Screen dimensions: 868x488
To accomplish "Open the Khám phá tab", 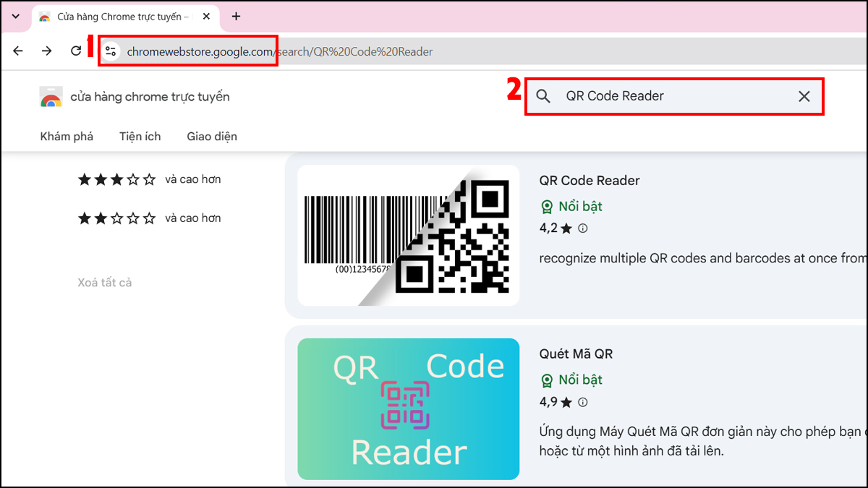I will coord(67,136).
